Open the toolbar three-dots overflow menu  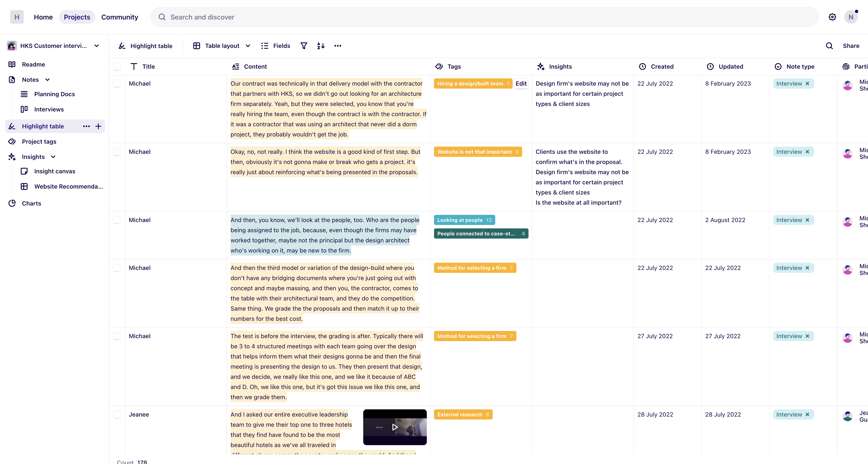coord(338,46)
